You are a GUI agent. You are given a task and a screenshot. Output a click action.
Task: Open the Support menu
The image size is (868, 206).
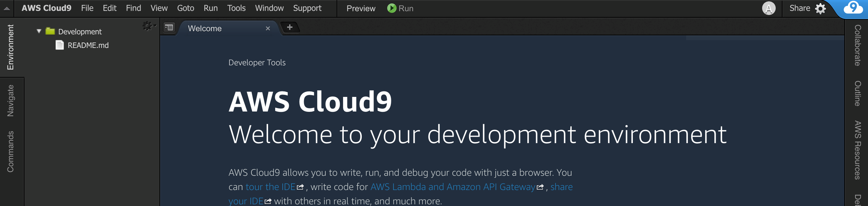307,8
